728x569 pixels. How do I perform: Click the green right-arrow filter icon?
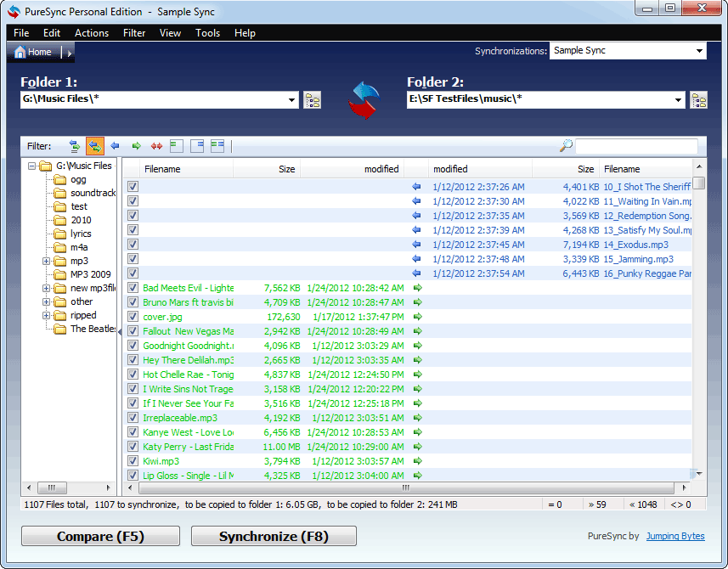136,146
